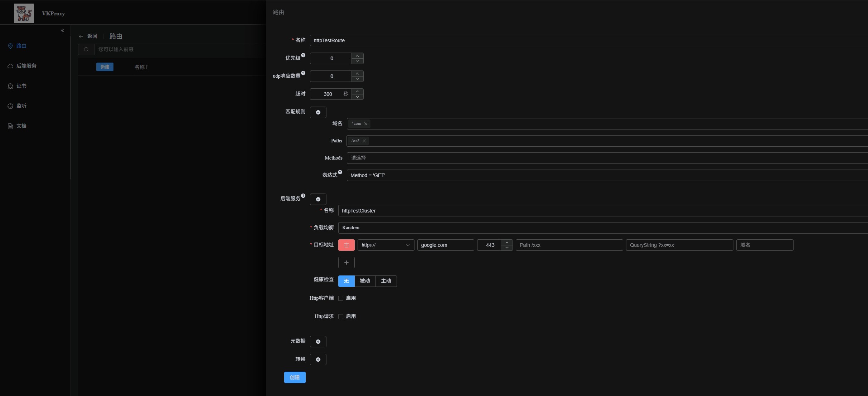
Task: Increase the 超时 seconds value
Action: click(x=357, y=91)
